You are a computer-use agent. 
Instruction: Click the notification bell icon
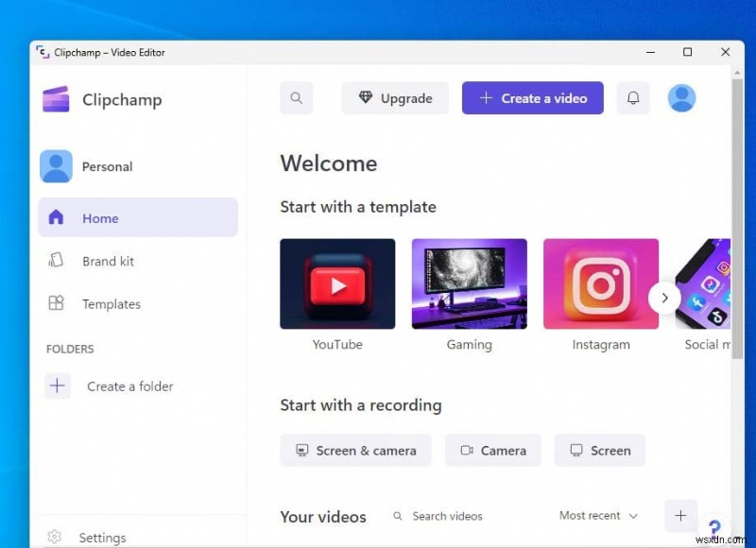click(x=632, y=97)
